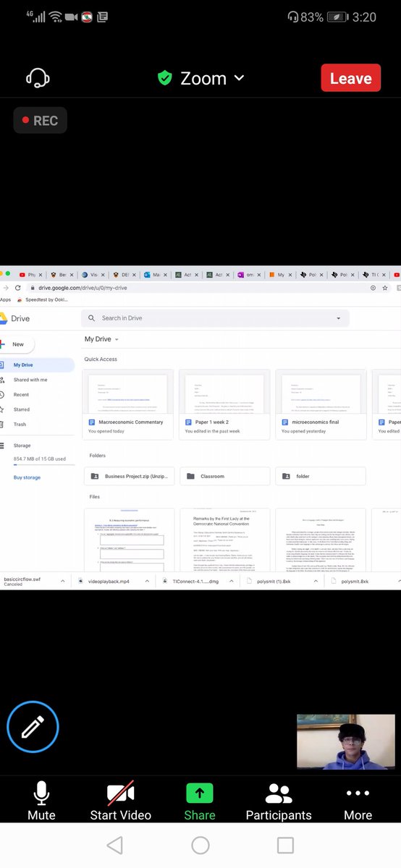Screen dimensions: 401x868
Task: Leave the Zoom meeting
Action: tap(351, 78)
